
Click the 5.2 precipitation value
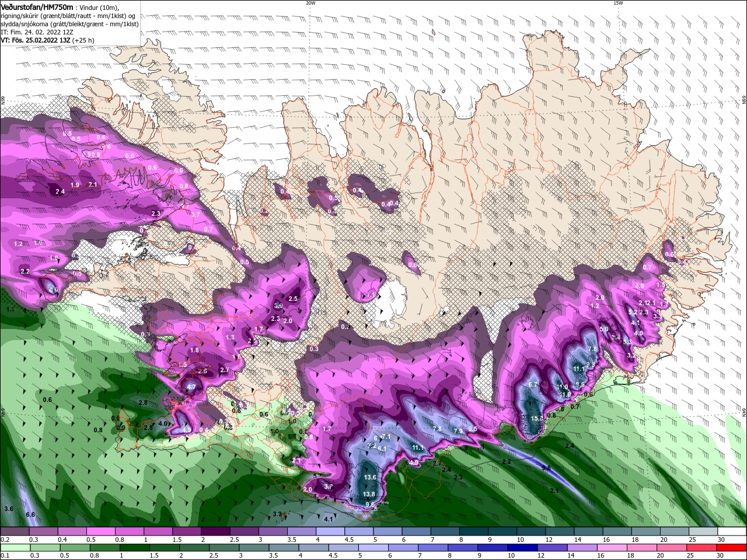click(633, 312)
